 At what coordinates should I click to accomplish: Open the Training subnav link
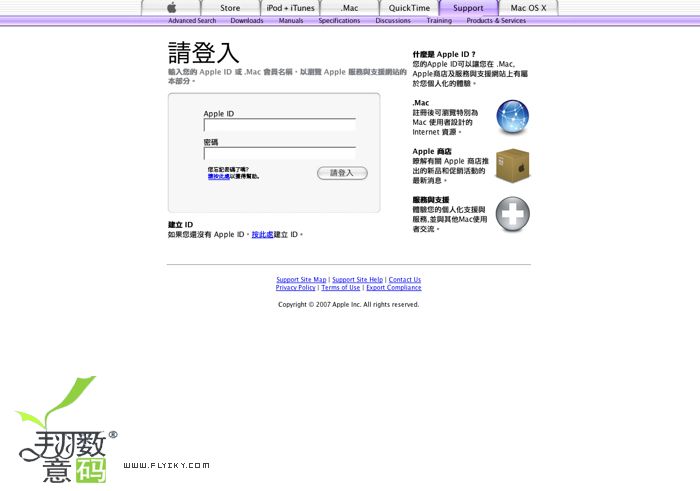pyautogui.click(x=439, y=21)
